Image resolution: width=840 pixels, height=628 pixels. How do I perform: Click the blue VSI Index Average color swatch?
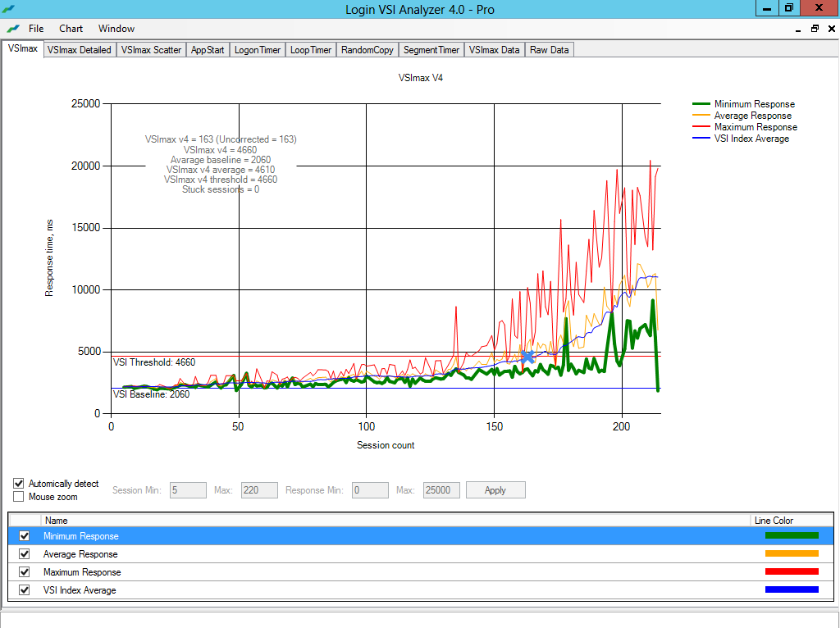click(792, 590)
